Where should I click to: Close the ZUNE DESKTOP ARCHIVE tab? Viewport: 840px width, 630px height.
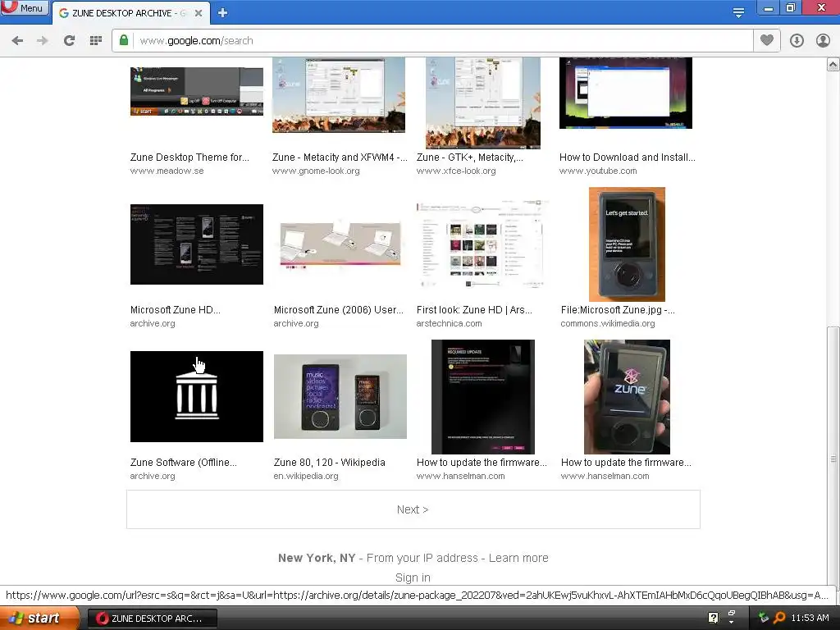pyautogui.click(x=199, y=13)
